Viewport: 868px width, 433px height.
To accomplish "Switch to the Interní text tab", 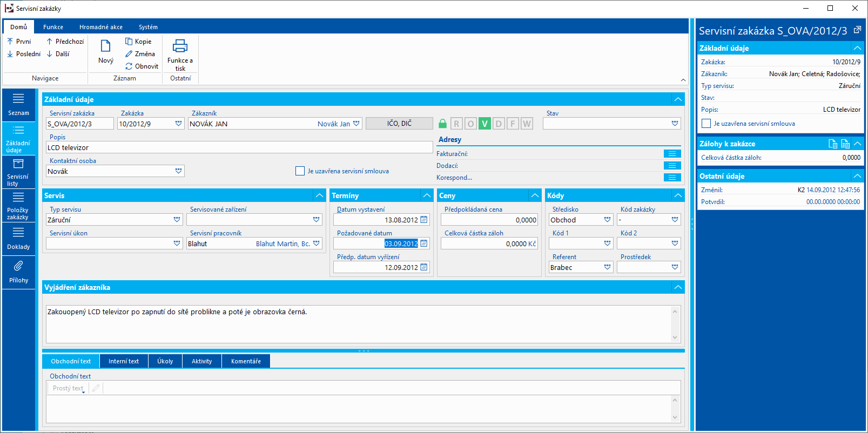I will (x=124, y=361).
